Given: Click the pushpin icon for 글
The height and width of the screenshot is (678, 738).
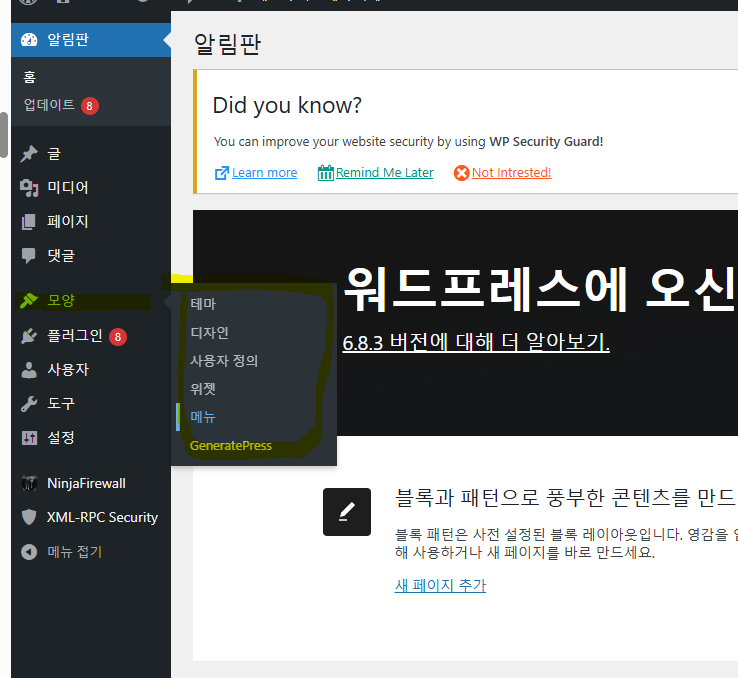Looking at the screenshot, I should click(29, 154).
